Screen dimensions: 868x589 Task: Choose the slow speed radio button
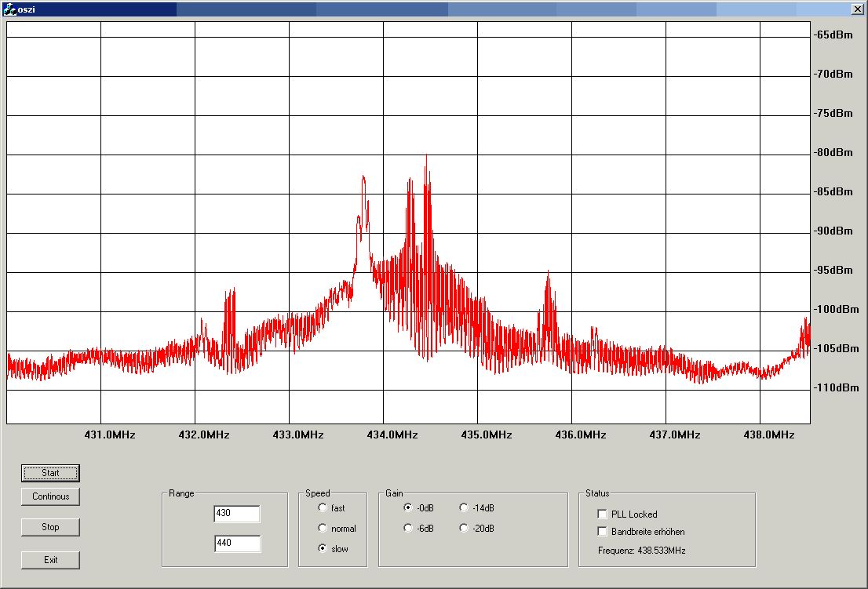323,549
